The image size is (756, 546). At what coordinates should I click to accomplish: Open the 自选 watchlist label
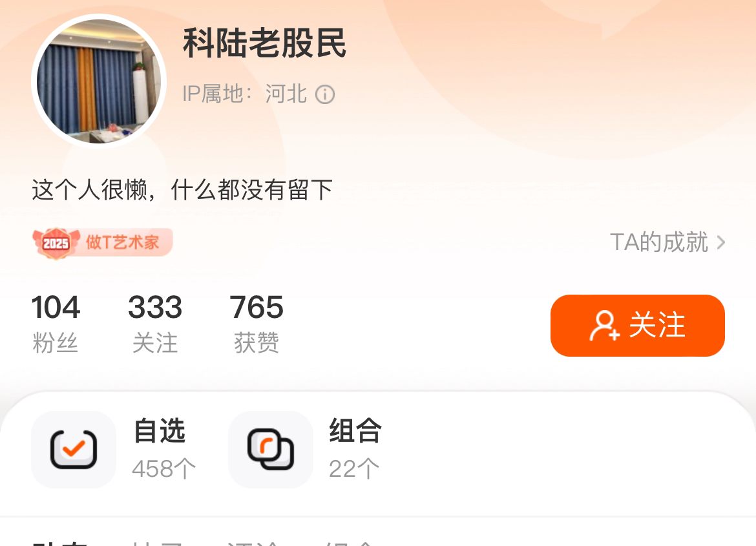pyautogui.click(x=160, y=431)
